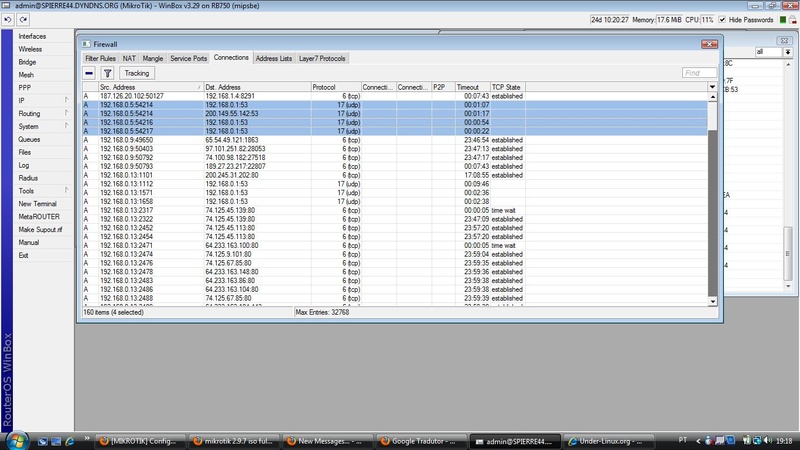Click the WinBox undo arrow icon
Image resolution: width=800 pixels, height=450 pixels.
click(8, 19)
